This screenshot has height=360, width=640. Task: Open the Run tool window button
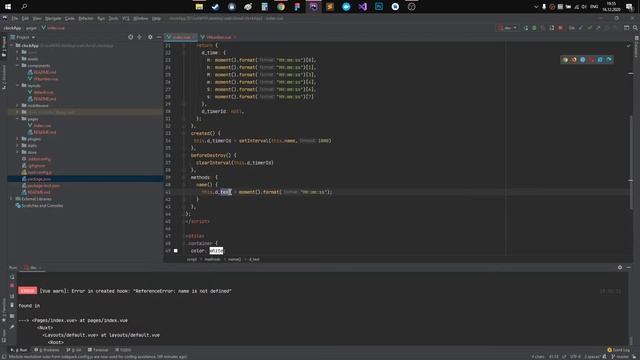click(19, 350)
